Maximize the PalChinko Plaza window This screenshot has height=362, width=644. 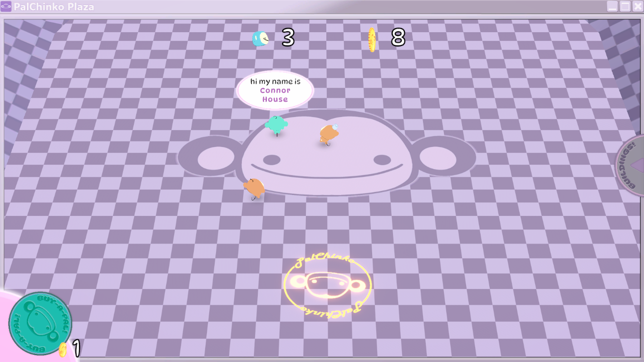[625, 6]
